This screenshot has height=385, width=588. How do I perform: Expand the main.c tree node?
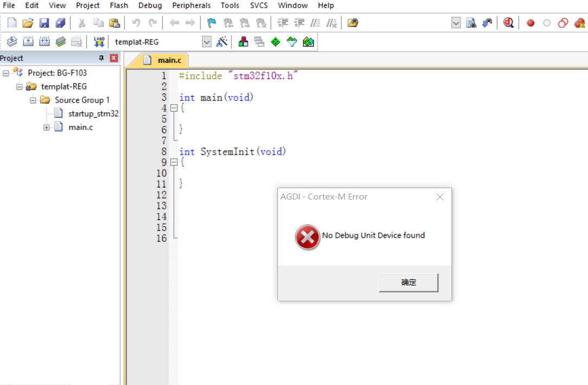point(46,126)
